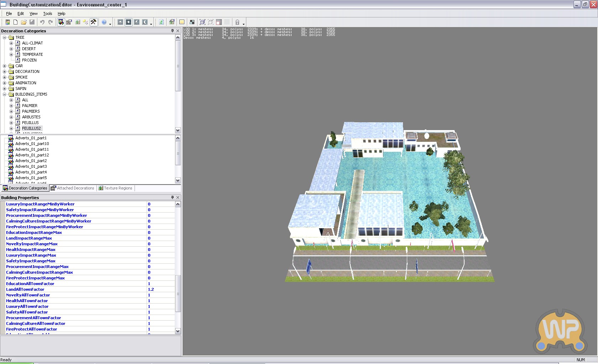Click the blue Help question mark icon
Image resolution: width=598 pixels, height=364 pixels.
coord(104,22)
